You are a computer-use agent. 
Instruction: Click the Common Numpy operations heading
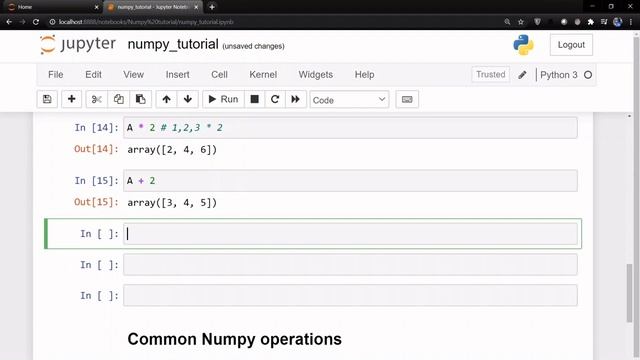click(235, 339)
